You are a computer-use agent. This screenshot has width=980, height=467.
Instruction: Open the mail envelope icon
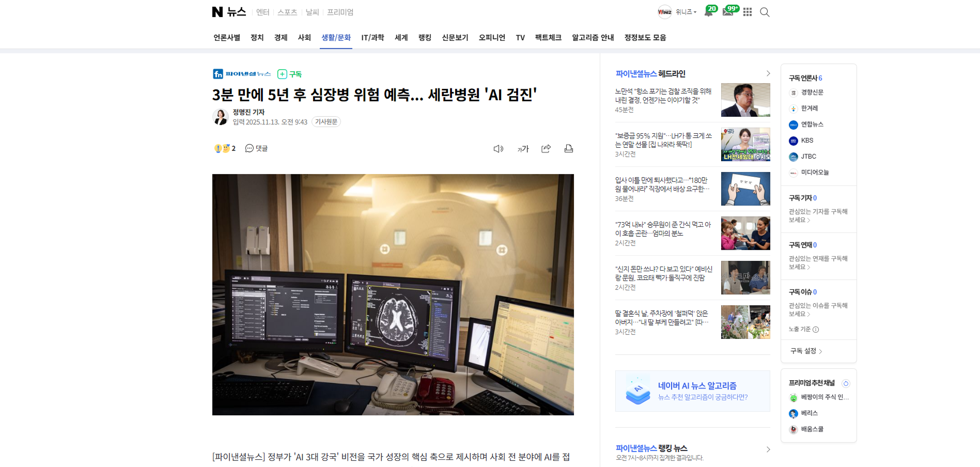tap(728, 12)
